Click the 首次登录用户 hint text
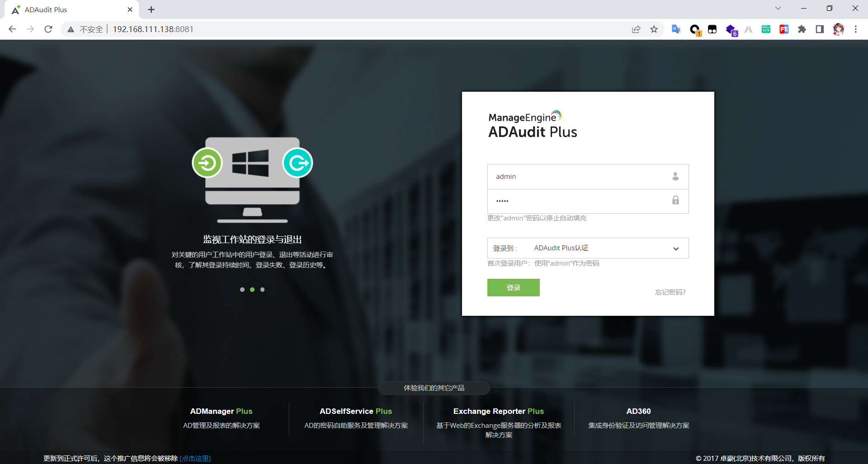868x464 pixels. click(543, 263)
